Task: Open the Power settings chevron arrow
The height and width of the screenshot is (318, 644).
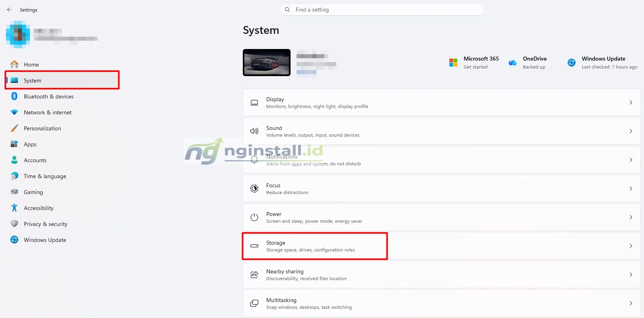Action: [631, 217]
